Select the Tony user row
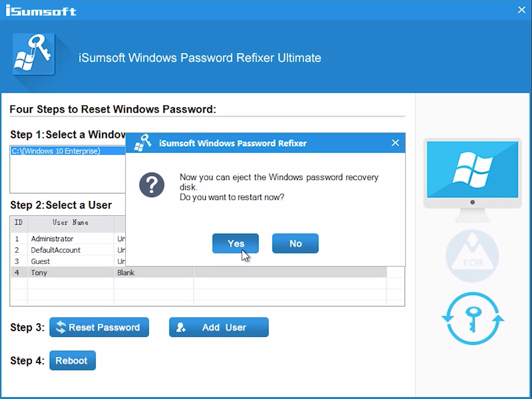 pyautogui.click(x=199, y=273)
